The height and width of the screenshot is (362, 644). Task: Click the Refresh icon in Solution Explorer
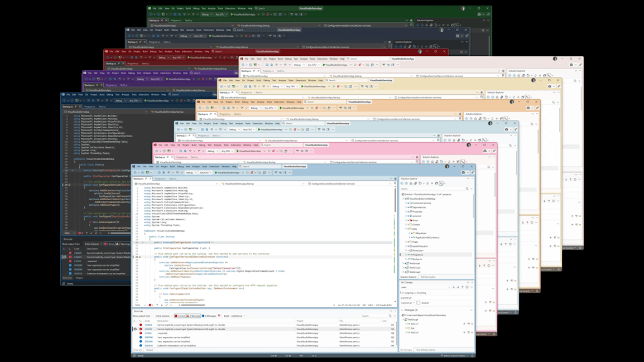coord(420,183)
